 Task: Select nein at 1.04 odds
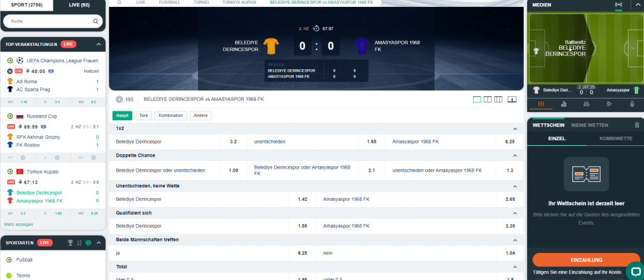pyautogui.click(x=420, y=253)
